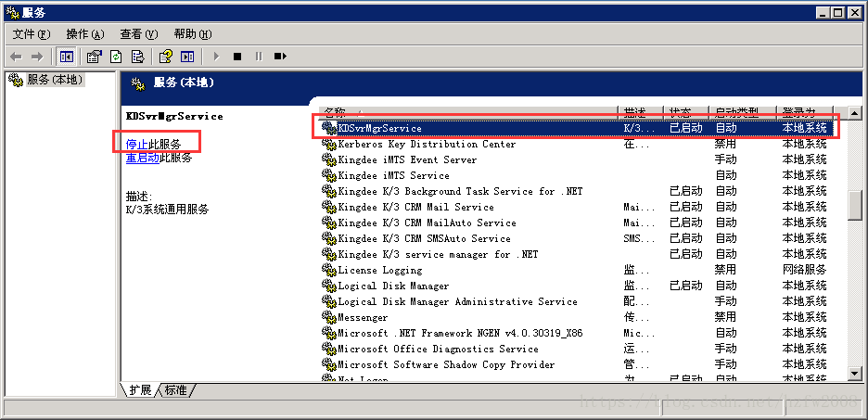Click gear icon beside Messenger service
Viewport: 868px width, 420px height.
329,318
